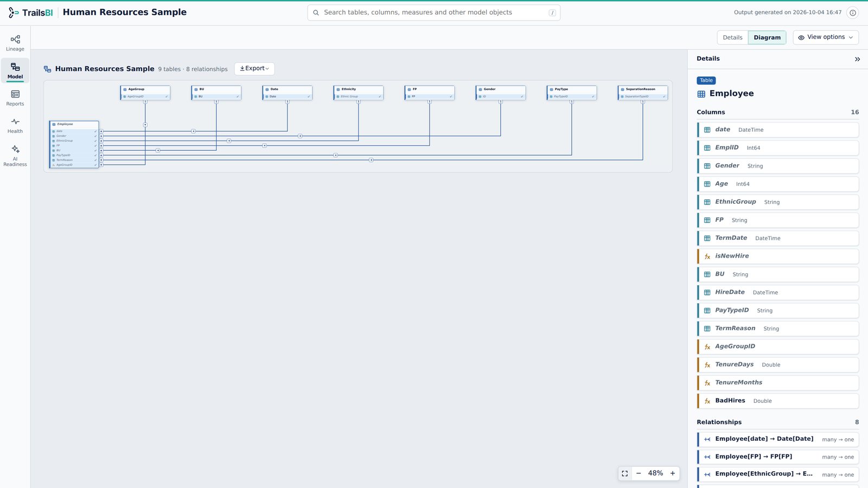
Task: Click the AgeGroupID calculated column row
Action: coord(778,346)
